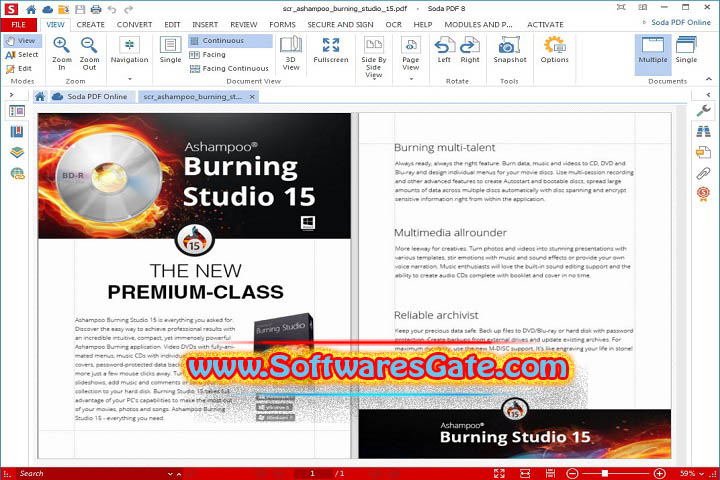Open the bookmarks panel in the left sidebar

coord(17,132)
